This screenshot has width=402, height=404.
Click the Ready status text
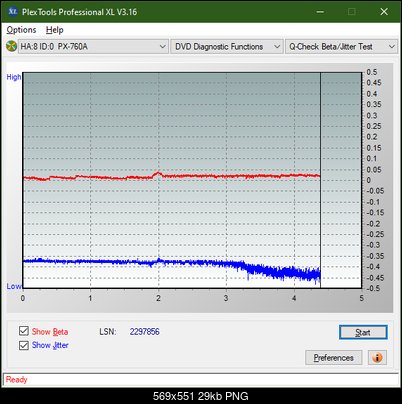point(16,380)
